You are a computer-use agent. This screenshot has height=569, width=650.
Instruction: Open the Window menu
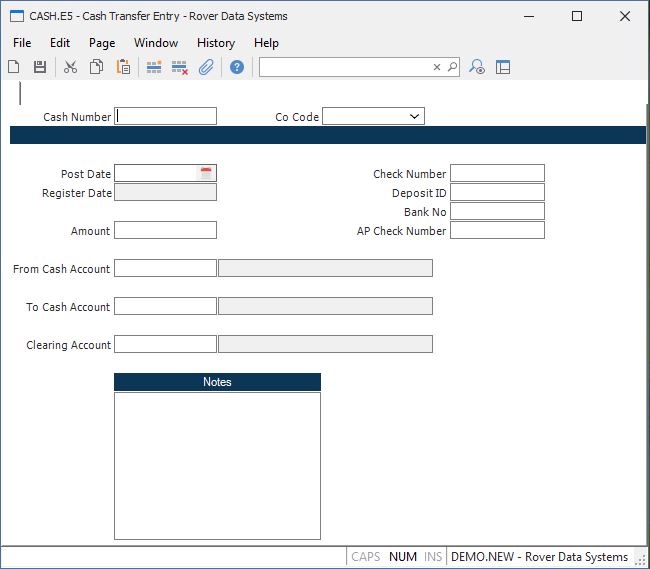coord(156,43)
